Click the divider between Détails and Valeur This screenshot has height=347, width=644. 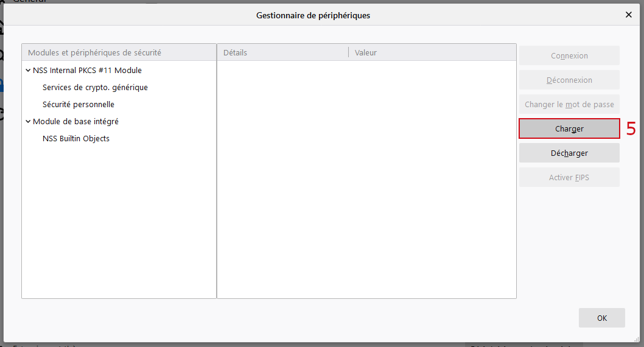click(x=349, y=53)
